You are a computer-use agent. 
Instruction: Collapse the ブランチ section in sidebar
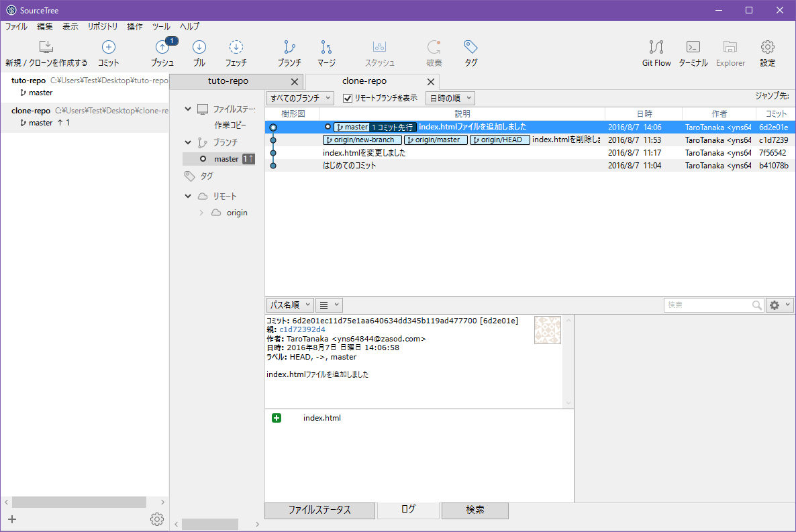pyautogui.click(x=188, y=142)
